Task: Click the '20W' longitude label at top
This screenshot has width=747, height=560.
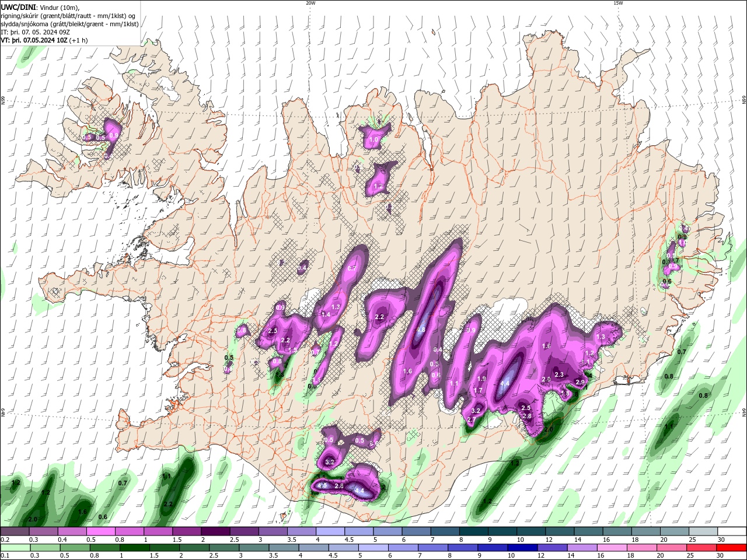Action: tap(310, 3)
